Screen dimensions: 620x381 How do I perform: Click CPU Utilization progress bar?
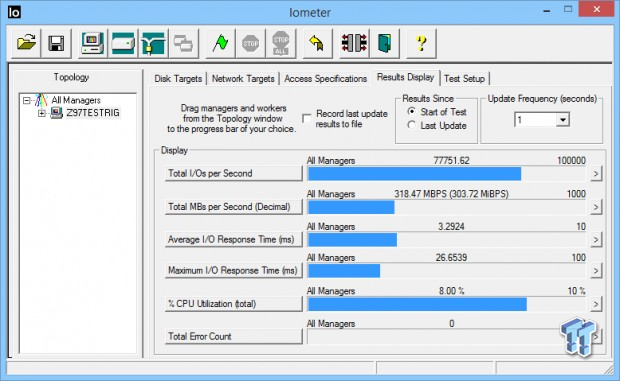(447, 304)
